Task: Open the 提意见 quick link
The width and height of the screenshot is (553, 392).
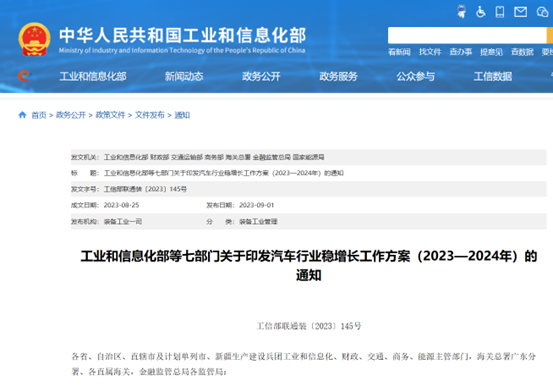Action: 491,52
